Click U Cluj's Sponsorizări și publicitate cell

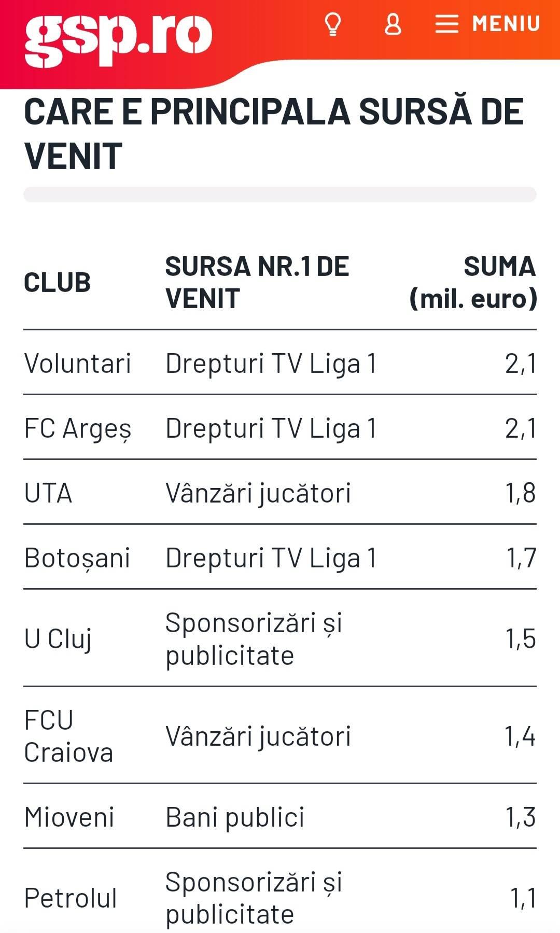click(254, 638)
